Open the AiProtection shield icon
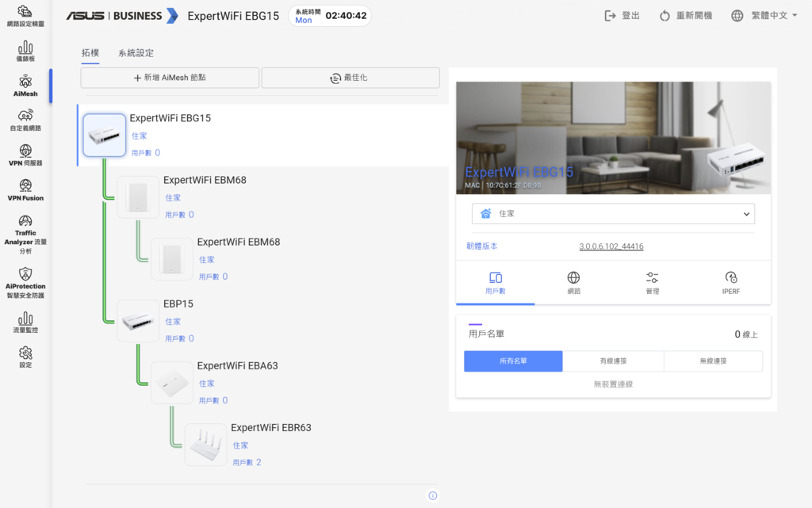This screenshot has height=508, width=812. [x=25, y=273]
